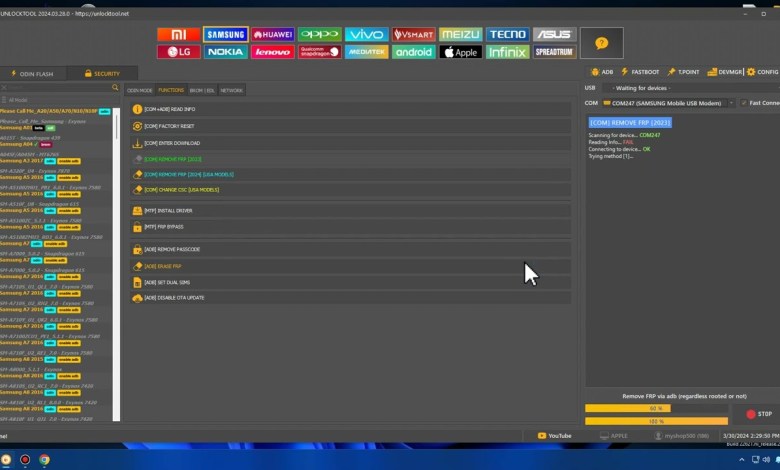Select the Infinix brand logo

507,52
